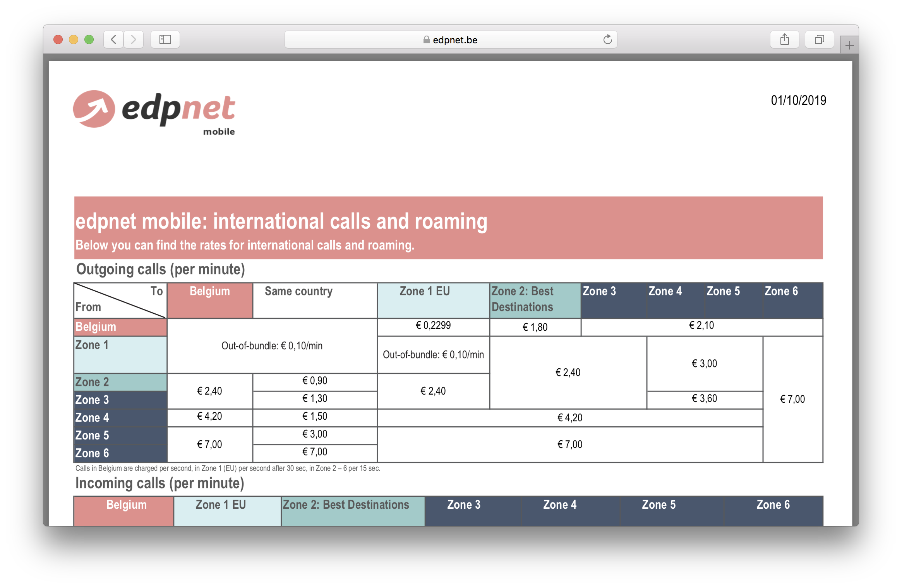Click the page refresh/reload icon

coord(607,39)
